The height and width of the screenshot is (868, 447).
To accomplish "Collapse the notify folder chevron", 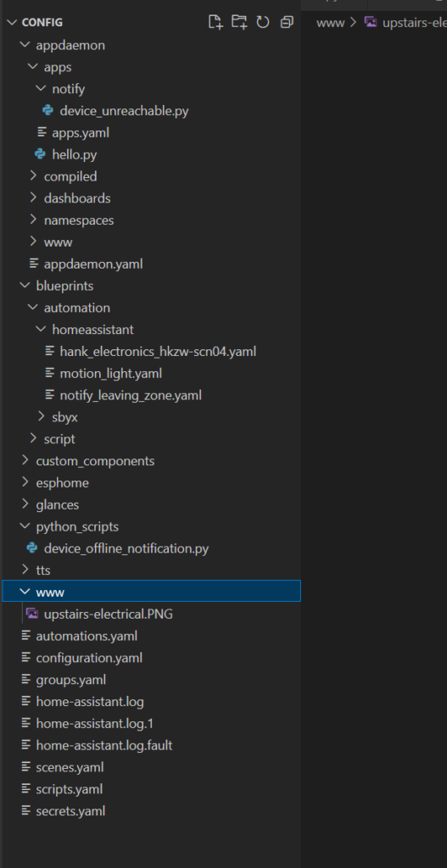I will pos(41,88).
